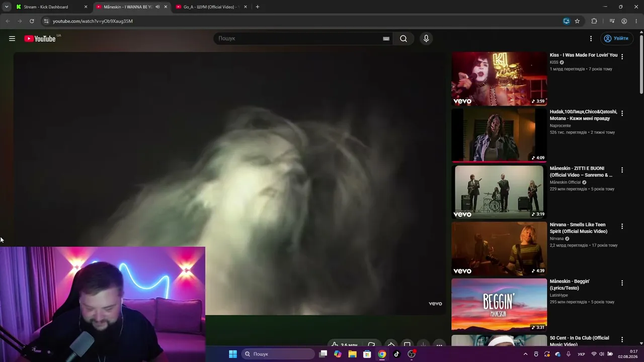Open Microsoft Store from the taskbar
The width and height of the screenshot is (644, 362).
(x=367, y=354)
